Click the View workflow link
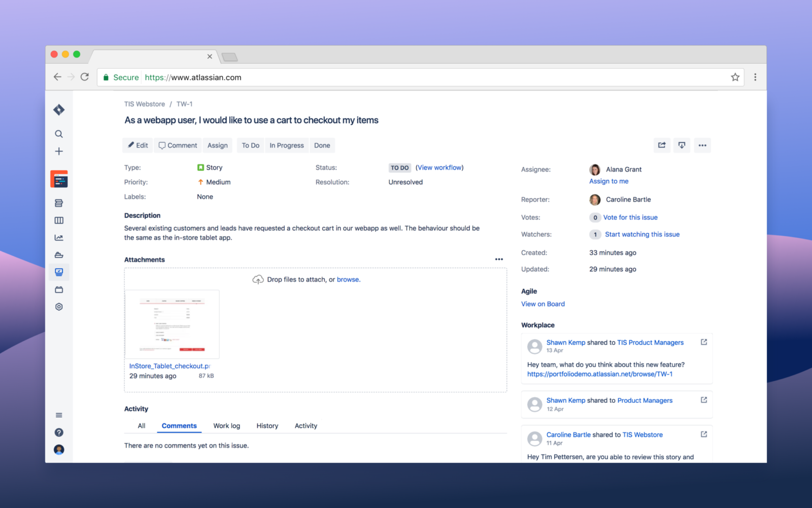 point(439,167)
